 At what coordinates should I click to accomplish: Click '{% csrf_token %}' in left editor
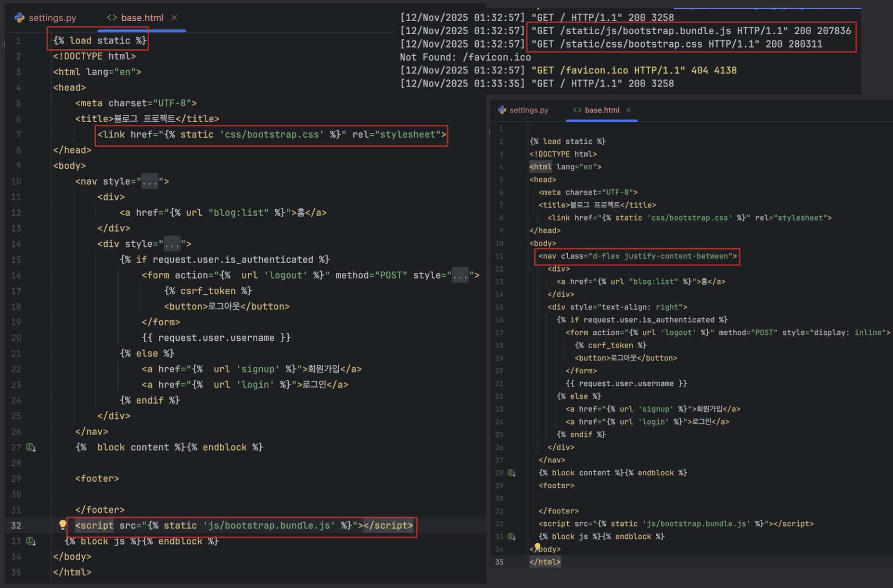(x=208, y=291)
